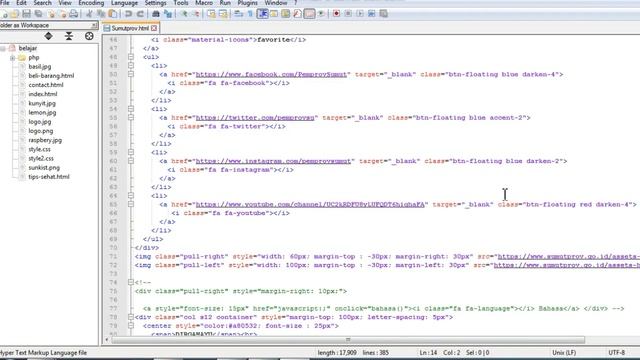Select the Sumutprov.html tab
This screenshot has height=360, width=640.
[130, 28]
